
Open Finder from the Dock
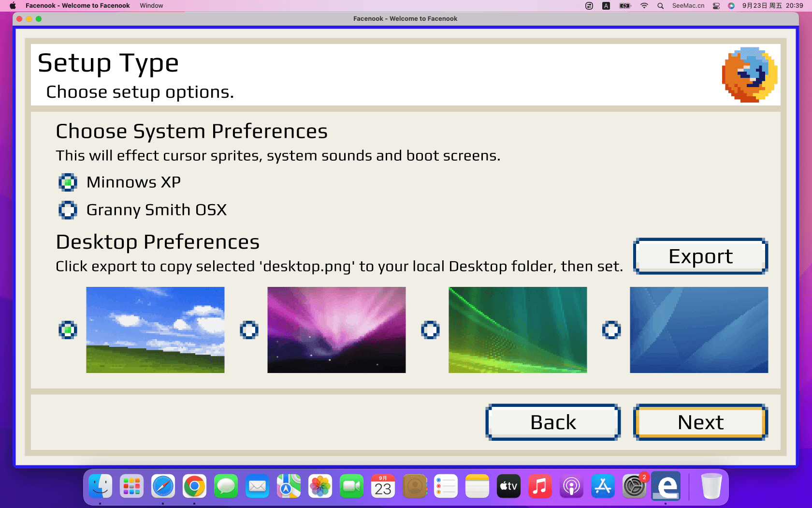100,486
